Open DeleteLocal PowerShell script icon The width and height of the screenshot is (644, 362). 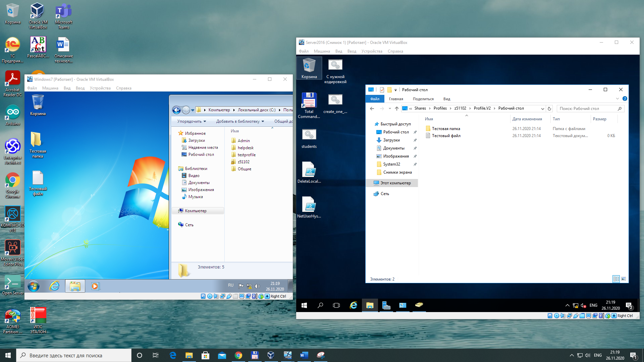pyautogui.click(x=309, y=170)
